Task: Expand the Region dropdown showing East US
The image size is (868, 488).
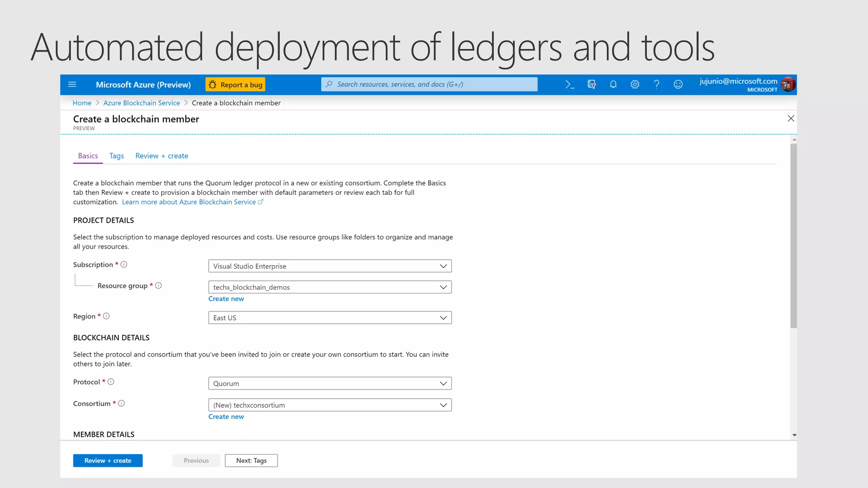Action: pos(330,318)
